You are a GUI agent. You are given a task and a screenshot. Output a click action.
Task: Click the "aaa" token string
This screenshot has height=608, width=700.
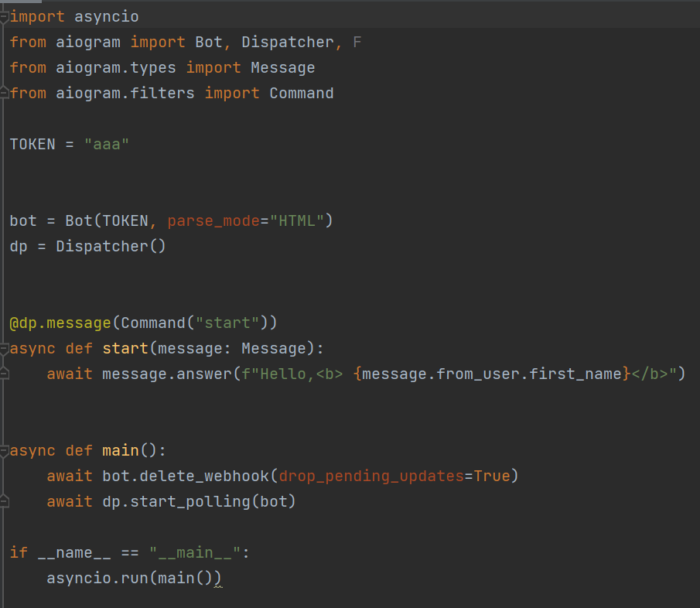pos(107,145)
